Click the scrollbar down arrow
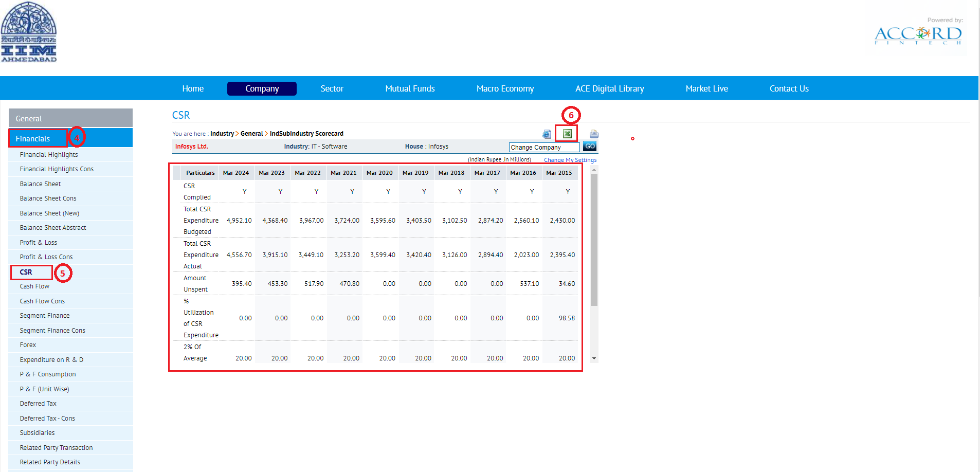The image size is (980, 472). click(x=594, y=358)
